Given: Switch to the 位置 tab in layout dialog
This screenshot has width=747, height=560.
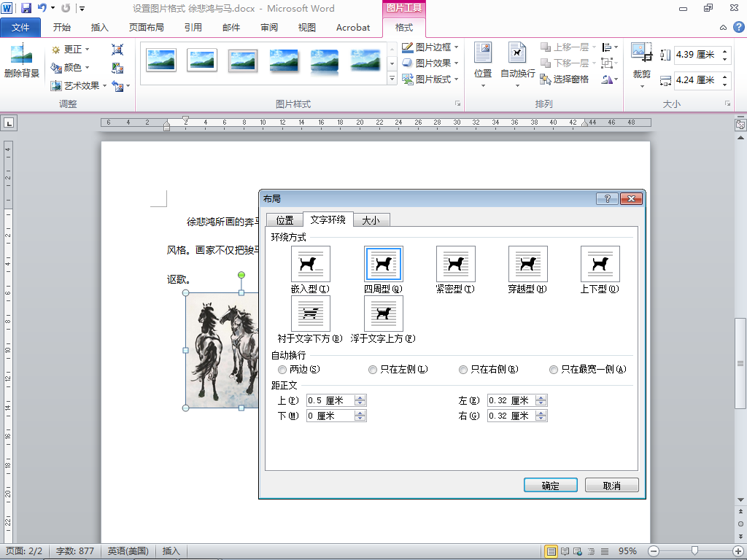Looking at the screenshot, I should 285,220.
